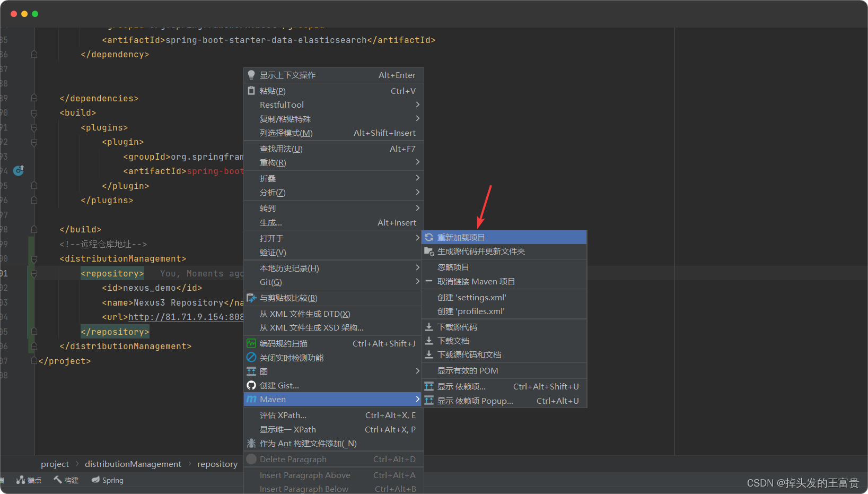This screenshot has height=494, width=868.
Task: Click the gutter bean icon at artifactId line
Action: coord(19,170)
